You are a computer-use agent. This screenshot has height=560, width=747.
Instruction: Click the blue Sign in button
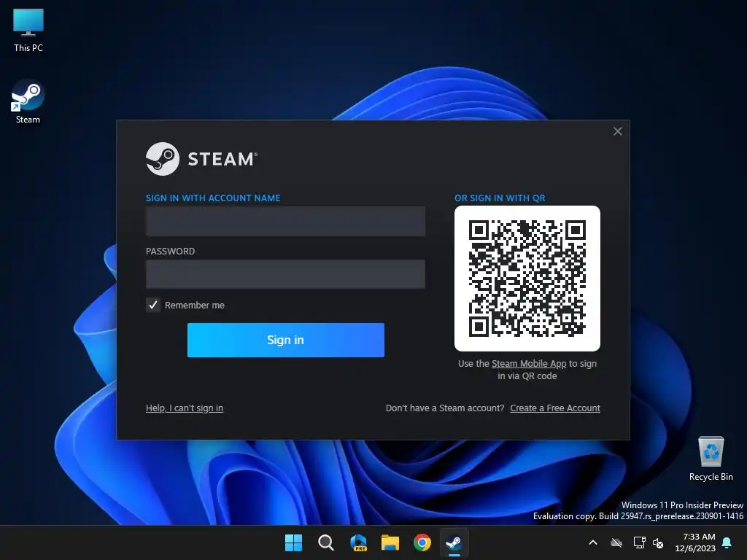(x=286, y=340)
